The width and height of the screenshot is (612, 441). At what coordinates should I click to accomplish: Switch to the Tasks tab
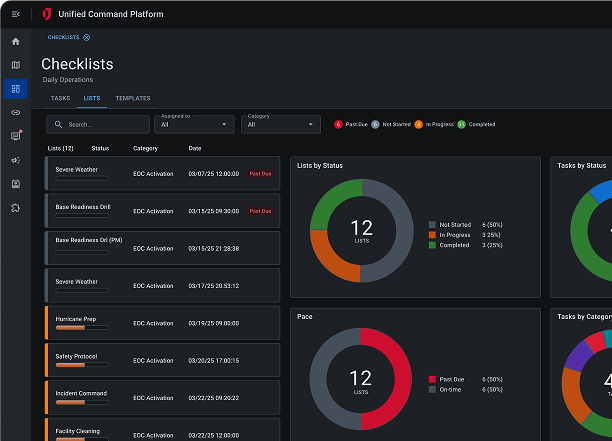pos(60,98)
